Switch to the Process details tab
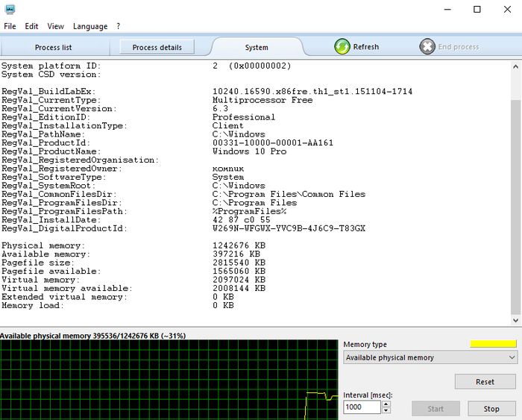This screenshot has width=522, height=420. 157,47
